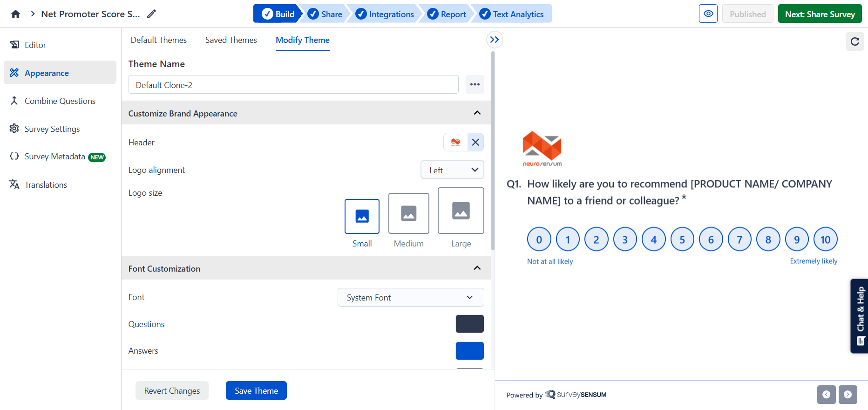This screenshot has width=868, height=410.
Task: Go to next question arrow in preview
Action: point(848,395)
